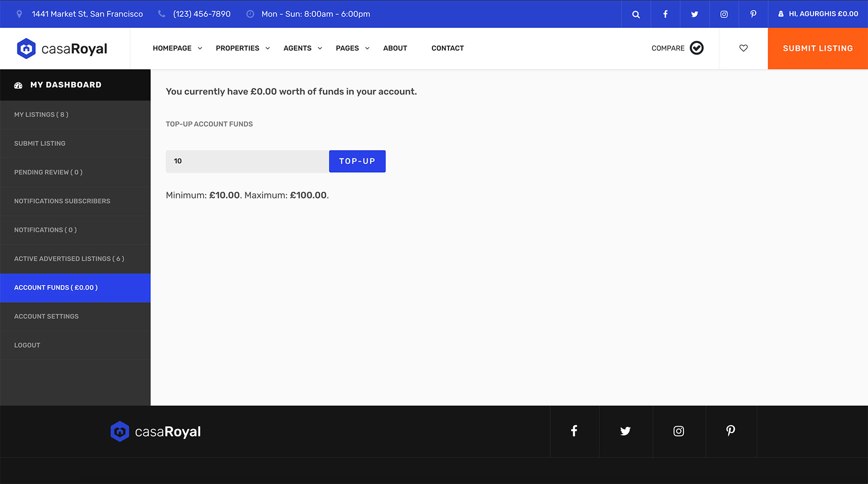Click the My Dashboard sidebar heading
This screenshot has width=868, height=484.
(x=75, y=85)
